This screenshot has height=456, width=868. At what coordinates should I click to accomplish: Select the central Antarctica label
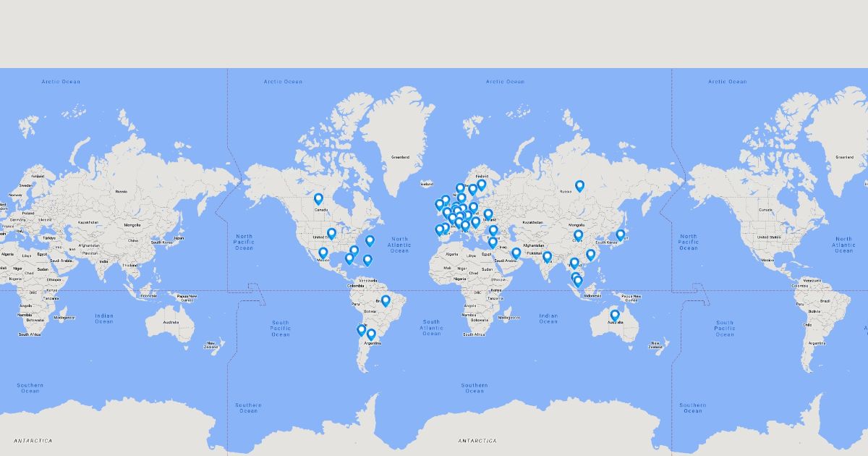(x=477, y=441)
